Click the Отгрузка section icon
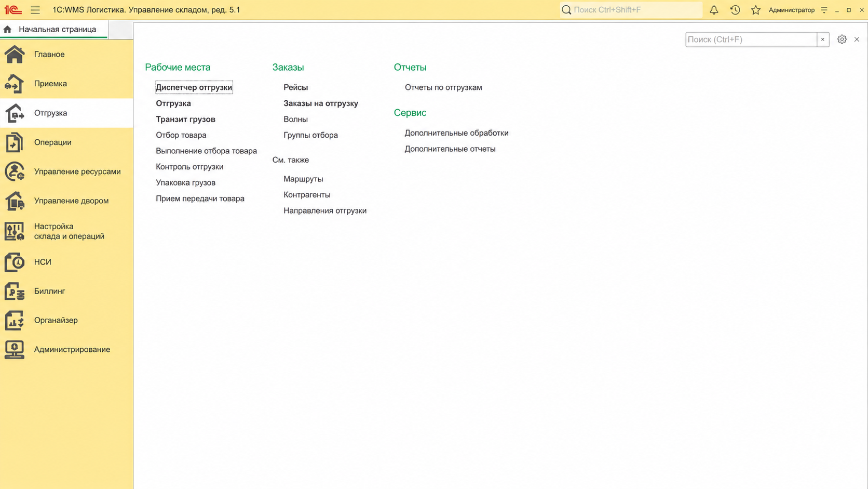 coord(15,113)
